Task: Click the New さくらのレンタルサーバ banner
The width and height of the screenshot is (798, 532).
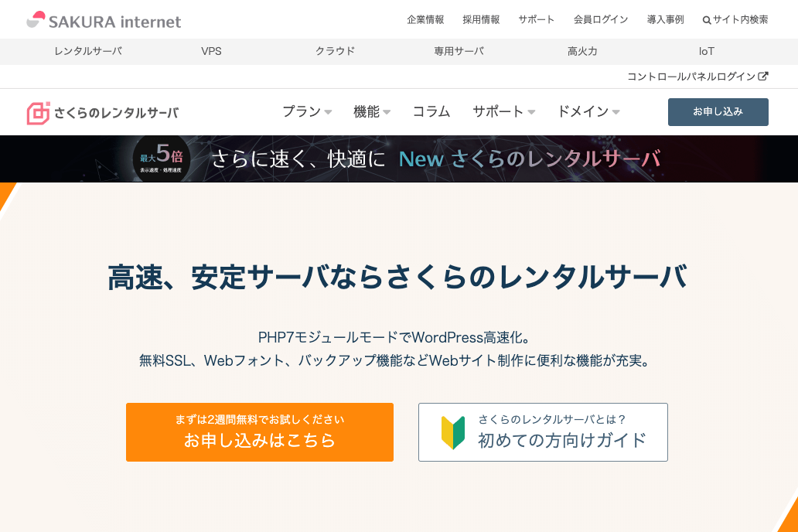Action: [435, 159]
